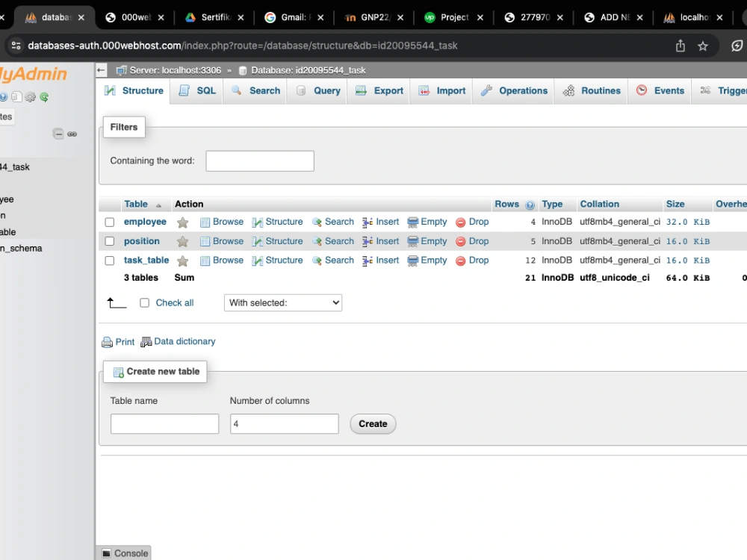The width and height of the screenshot is (747, 560).
Task: Click the red Drop icon for task_table
Action: click(460, 261)
